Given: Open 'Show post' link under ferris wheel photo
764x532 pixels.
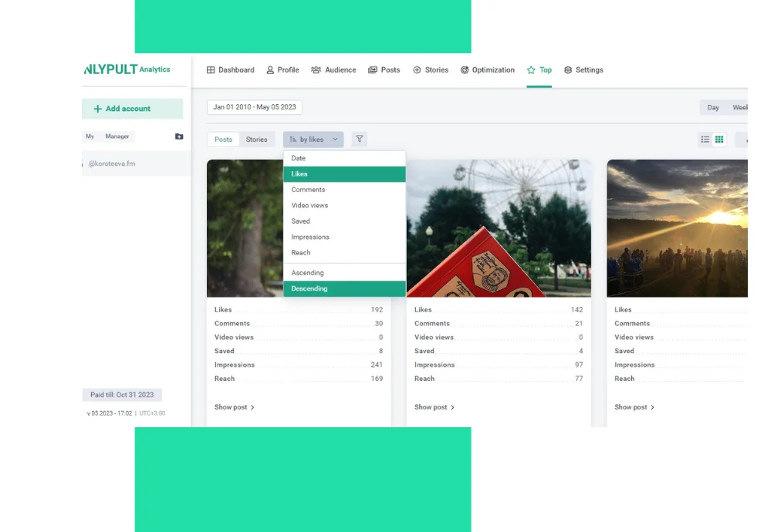Looking at the screenshot, I should click(434, 407).
